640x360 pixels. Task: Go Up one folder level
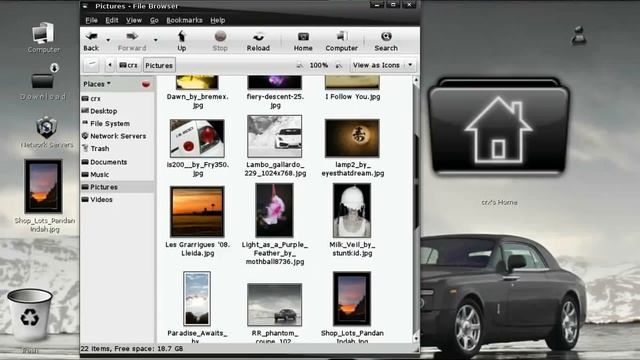coord(182,41)
